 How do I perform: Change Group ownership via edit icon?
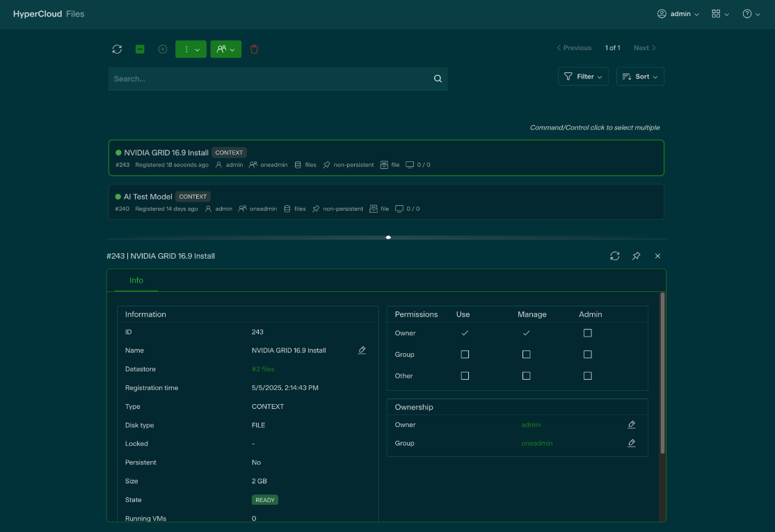coord(632,443)
